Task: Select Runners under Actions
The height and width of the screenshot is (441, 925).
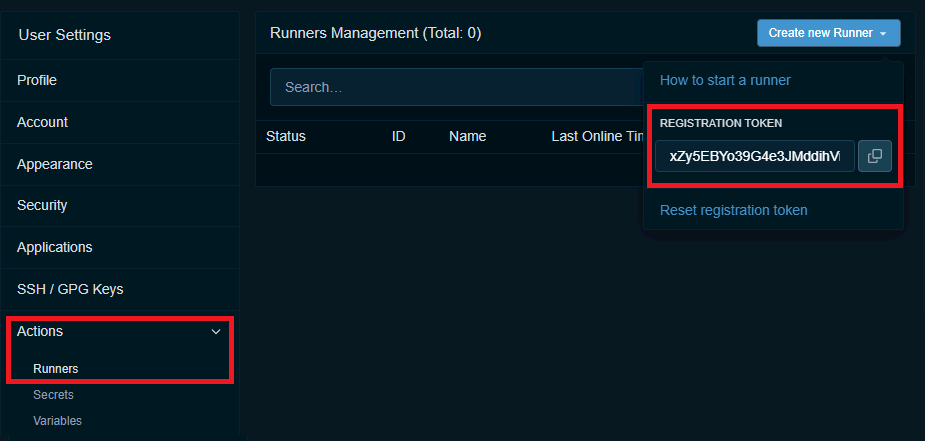Action: 55,369
